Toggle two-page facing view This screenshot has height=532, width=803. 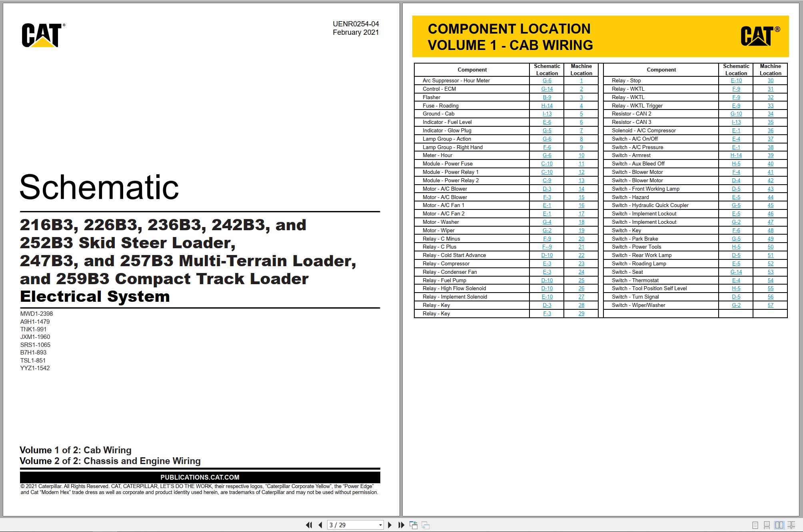coord(779,525)
